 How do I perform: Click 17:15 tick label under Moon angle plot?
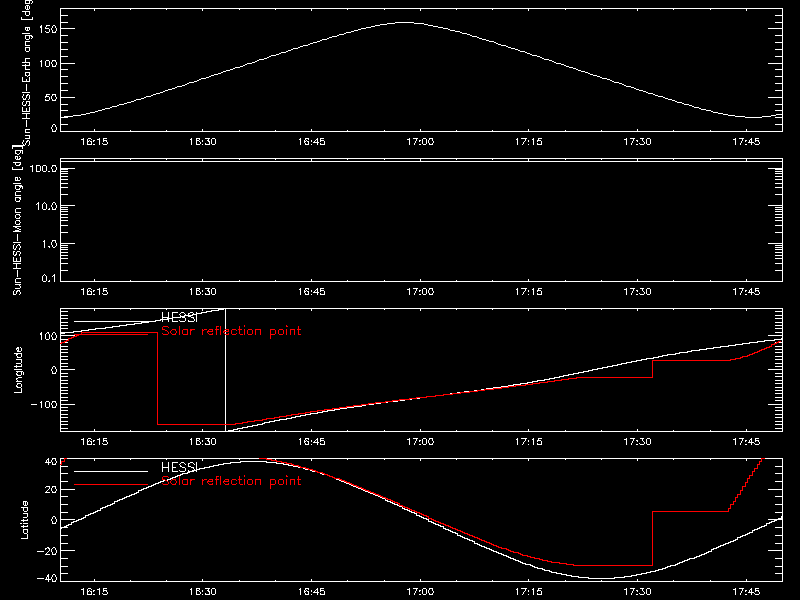point(529,292)
